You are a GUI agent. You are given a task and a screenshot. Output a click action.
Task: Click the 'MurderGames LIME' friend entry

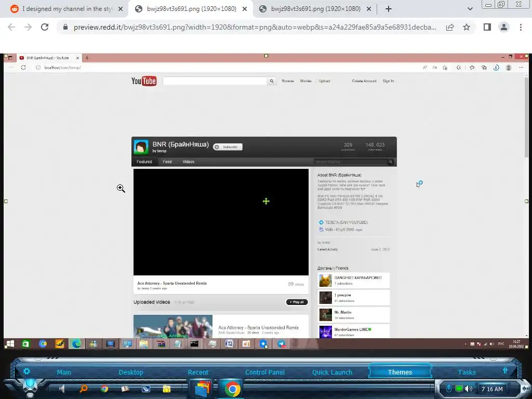353,331
